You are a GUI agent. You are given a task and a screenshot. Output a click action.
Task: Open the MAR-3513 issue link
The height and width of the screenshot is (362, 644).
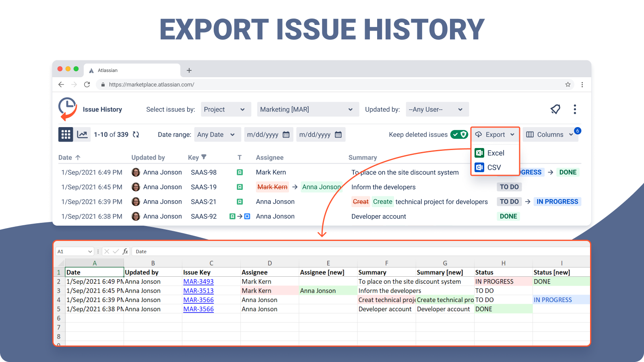click(x=198, y=291)
